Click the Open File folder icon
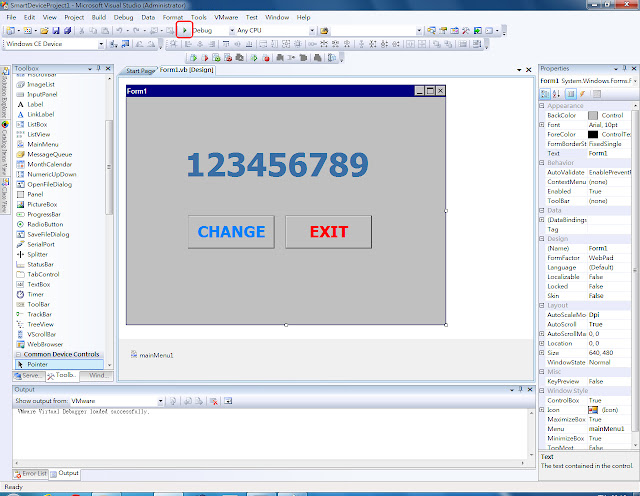 click(x=44, y=31)
